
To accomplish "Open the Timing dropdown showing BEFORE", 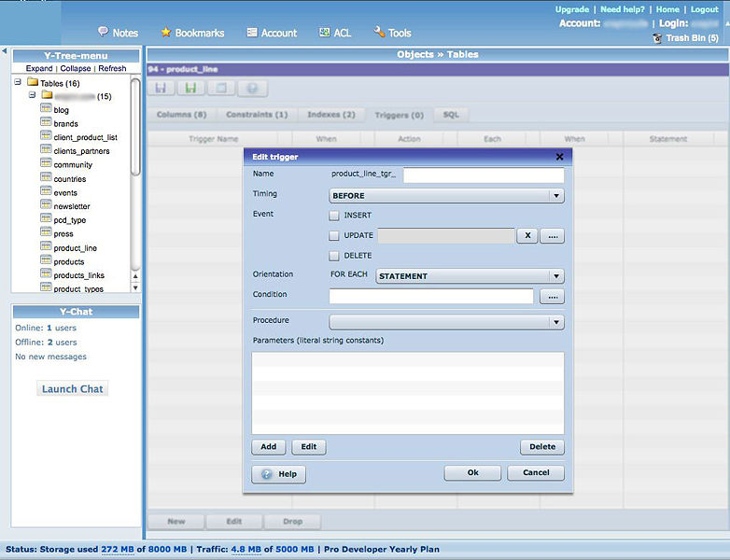I will 446,196.
